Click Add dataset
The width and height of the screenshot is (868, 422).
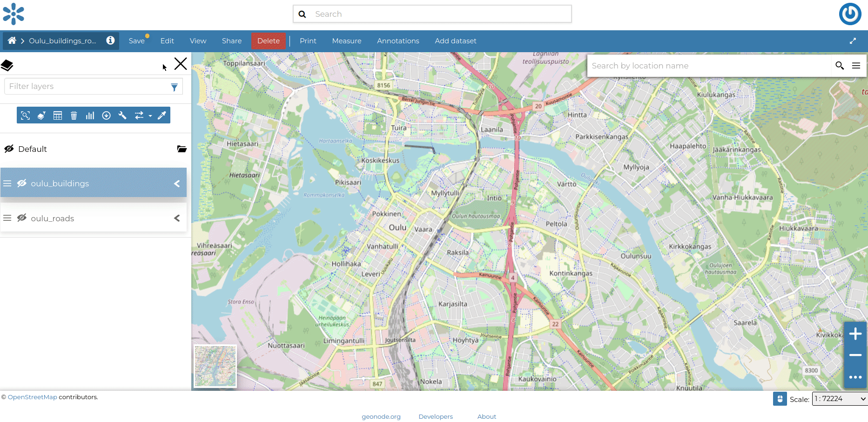pos(456,41)
